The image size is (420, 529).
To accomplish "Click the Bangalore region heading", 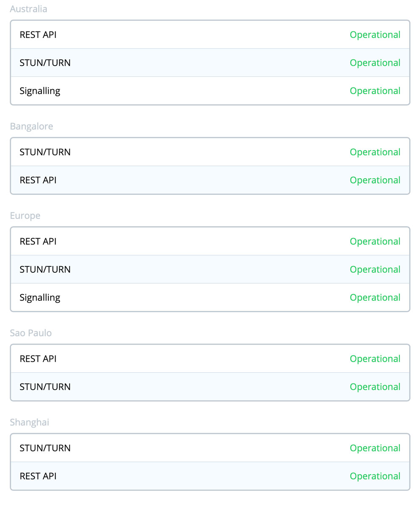I will coord(31,126).
